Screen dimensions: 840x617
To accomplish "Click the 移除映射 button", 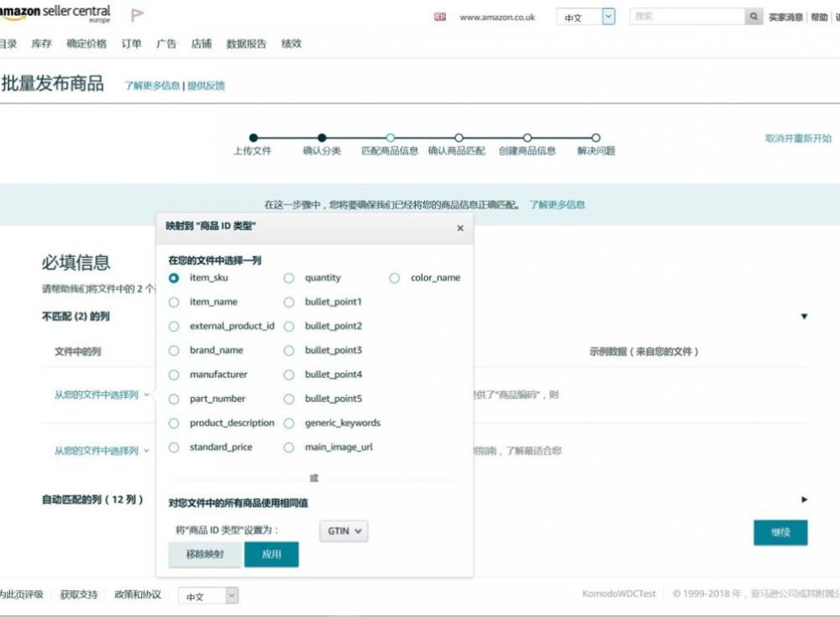I will pyautogui.click(x=205, y=554).
